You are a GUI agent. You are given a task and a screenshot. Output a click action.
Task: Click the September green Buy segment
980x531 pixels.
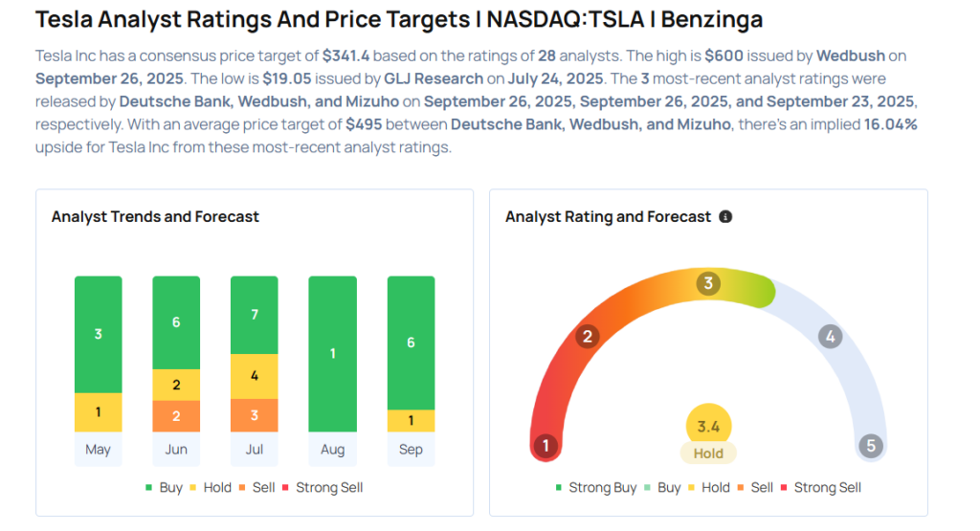[x=411, y=343]
